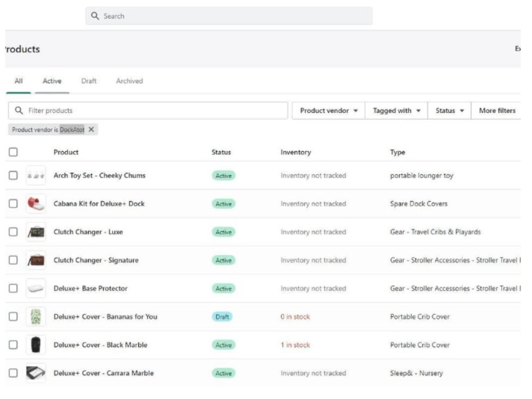Click 'Inventory not tracked' for Cabana Kit row

click(x=313, y=204)
